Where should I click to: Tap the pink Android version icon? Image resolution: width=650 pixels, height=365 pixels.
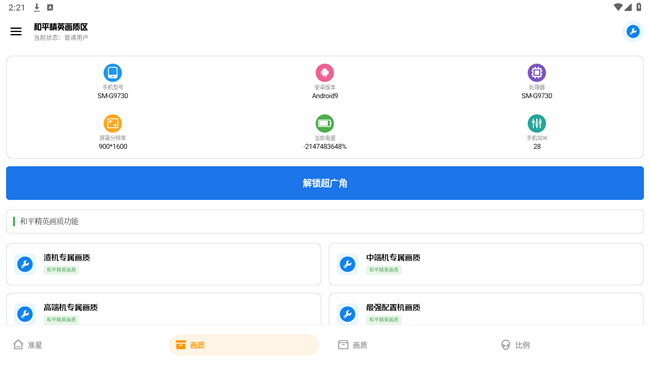[x=325, y=73]
